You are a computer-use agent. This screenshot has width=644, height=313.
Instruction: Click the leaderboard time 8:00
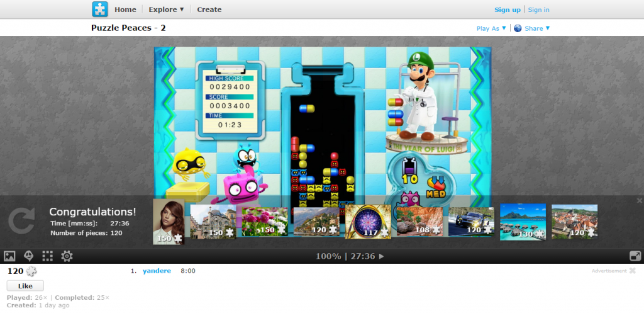tap(188, 271)
